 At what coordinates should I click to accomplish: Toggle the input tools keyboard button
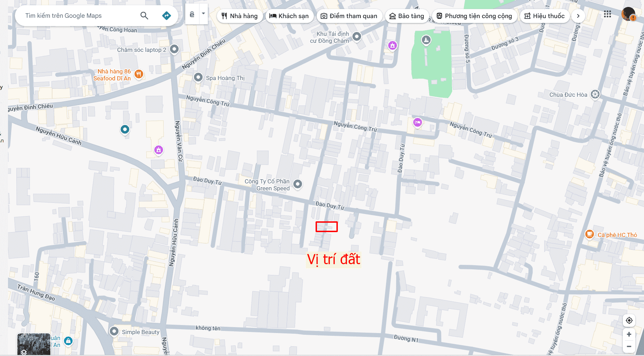click(192, 14)
